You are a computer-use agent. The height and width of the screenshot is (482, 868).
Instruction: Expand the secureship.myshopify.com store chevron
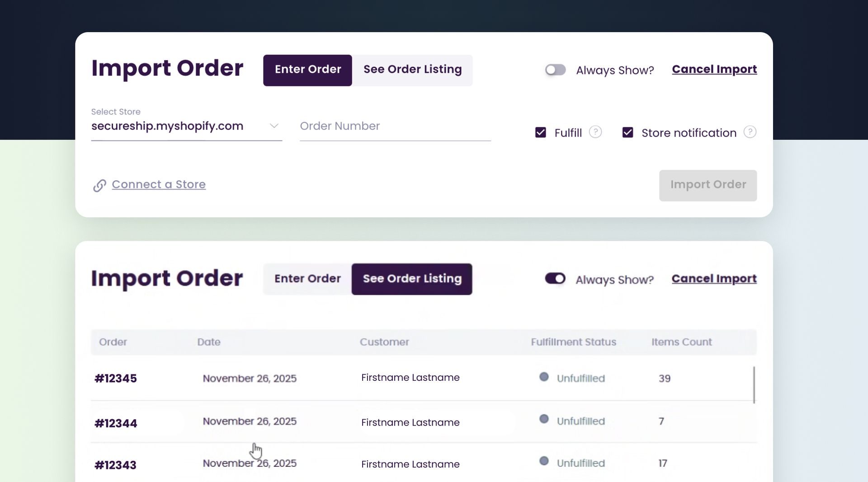click(274, 126)
